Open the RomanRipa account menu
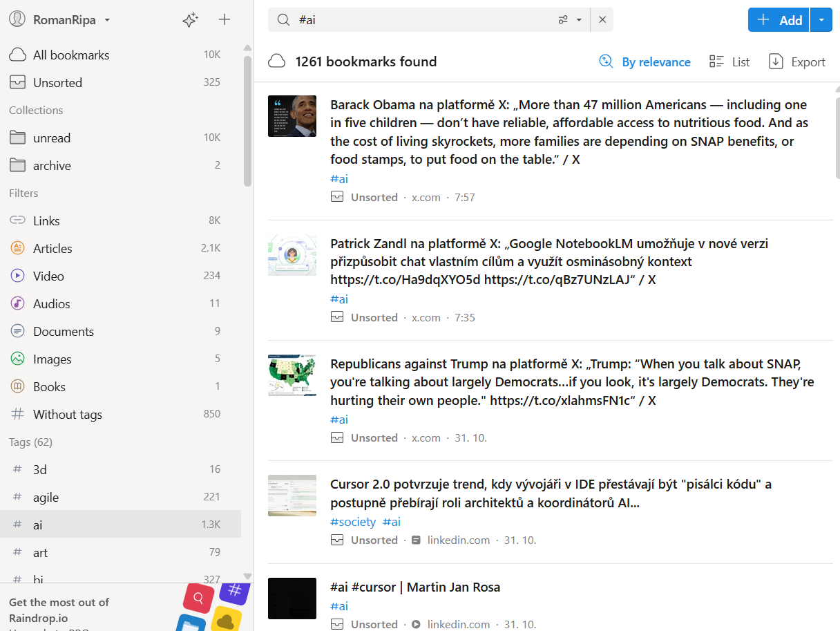This screenshot has height=631, width=840. pos(59,20)
